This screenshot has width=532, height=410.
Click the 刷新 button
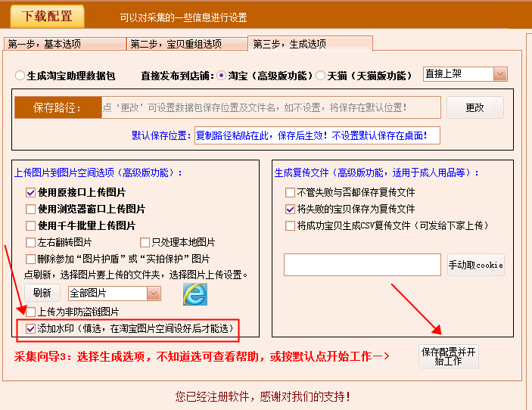pyautogui.click(x=42, y=293)
